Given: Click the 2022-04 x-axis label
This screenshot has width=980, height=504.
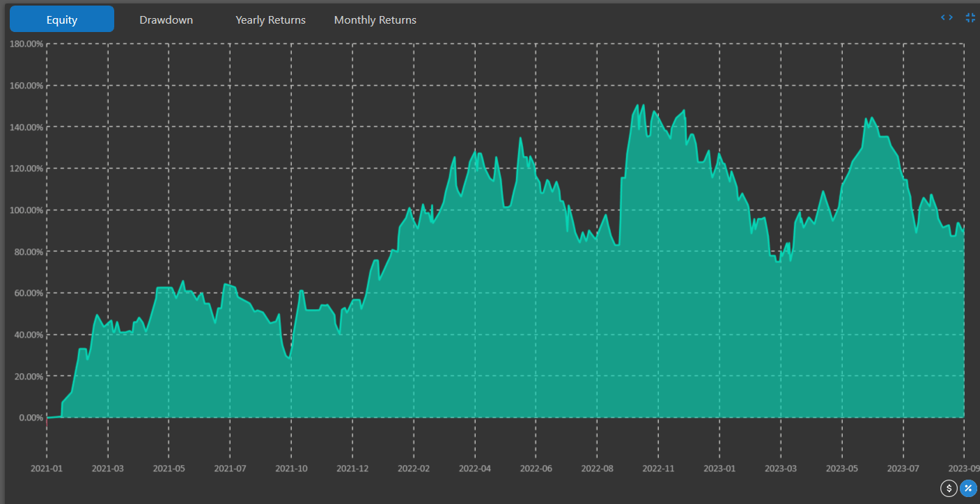Looking at the screenshot, I should [x=475, y=468].
